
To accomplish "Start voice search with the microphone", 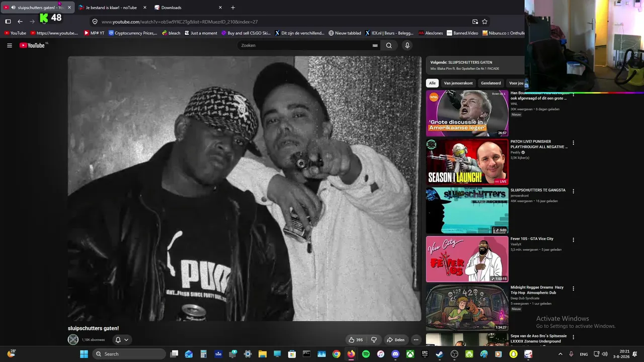I will point(407,45).
